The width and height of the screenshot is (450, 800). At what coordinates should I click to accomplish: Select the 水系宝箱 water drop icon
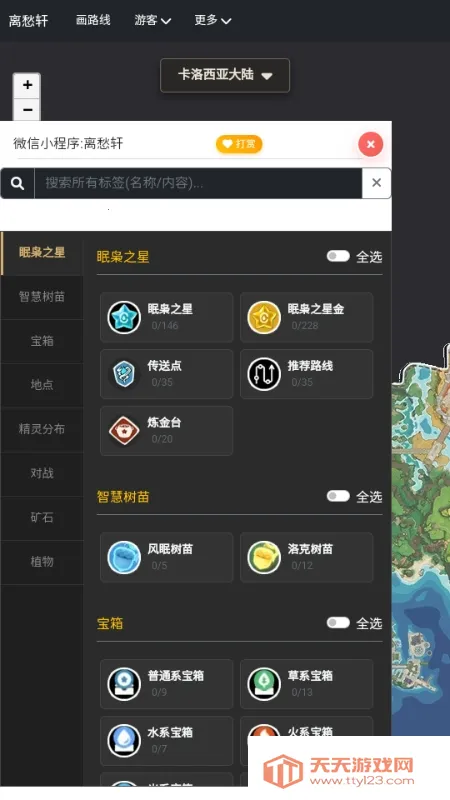[124, 740]
